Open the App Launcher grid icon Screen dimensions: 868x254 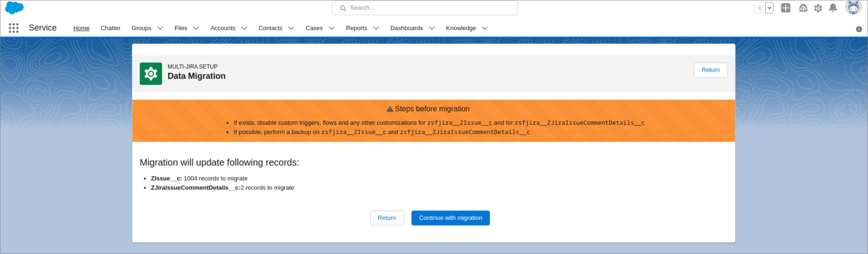click(x=14, y=28)
